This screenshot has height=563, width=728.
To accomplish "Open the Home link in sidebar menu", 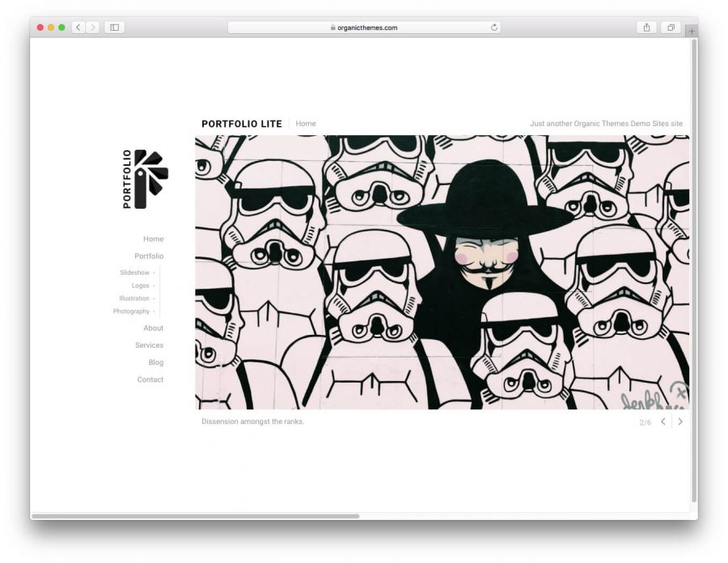I will coord(153,239).
